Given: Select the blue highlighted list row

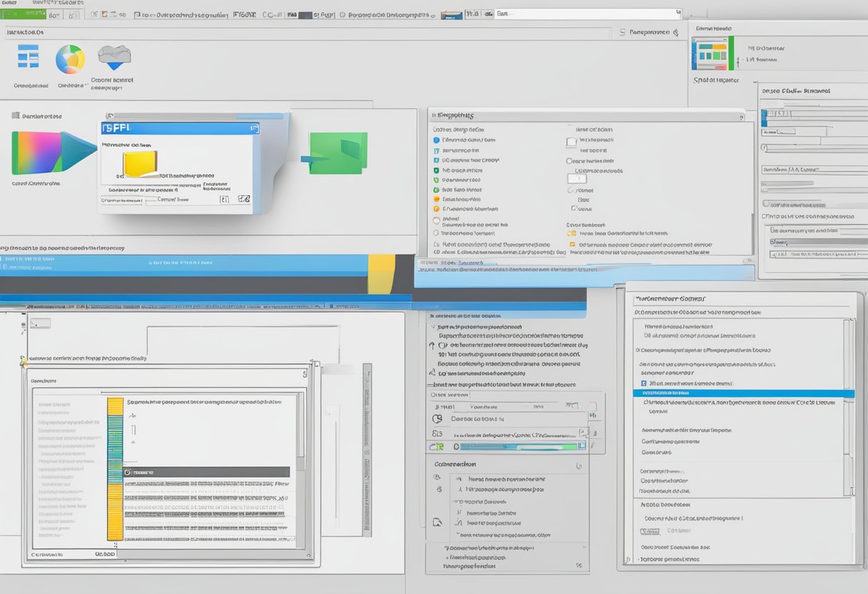Looking at the screenshot, I should (x=742, y=393).
